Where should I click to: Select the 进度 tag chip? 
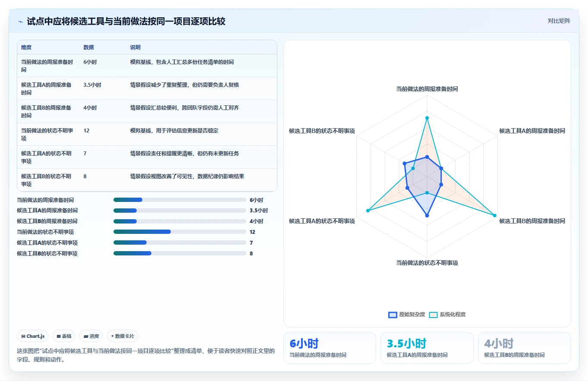click(x=91, y=336)
